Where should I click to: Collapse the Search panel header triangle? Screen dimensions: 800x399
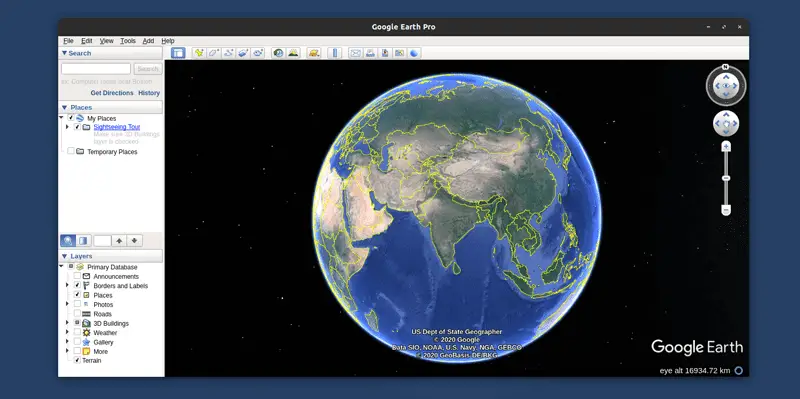pos(64,53)
